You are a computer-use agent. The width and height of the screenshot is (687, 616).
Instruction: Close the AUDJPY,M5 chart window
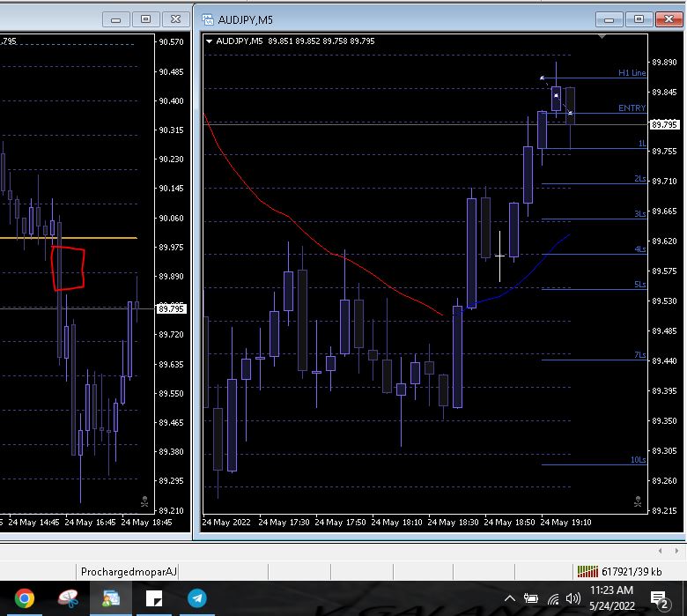coord(669,19)
